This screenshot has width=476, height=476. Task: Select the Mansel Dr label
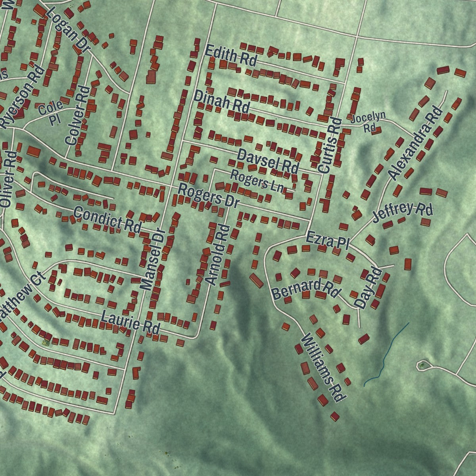[152, 259]
